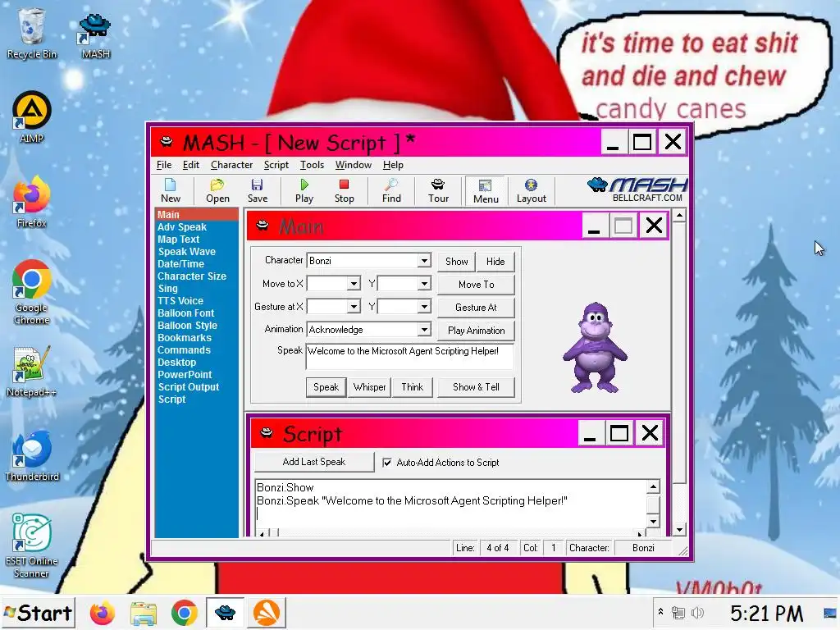Click the Play Animation button
Viewport: 840px width, 630px height.
[x=477, y=331]
